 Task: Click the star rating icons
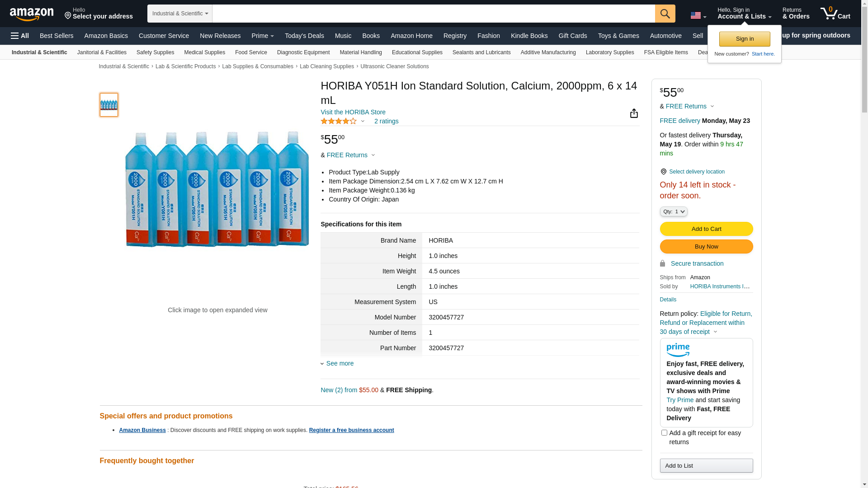[x=339, y=121]
